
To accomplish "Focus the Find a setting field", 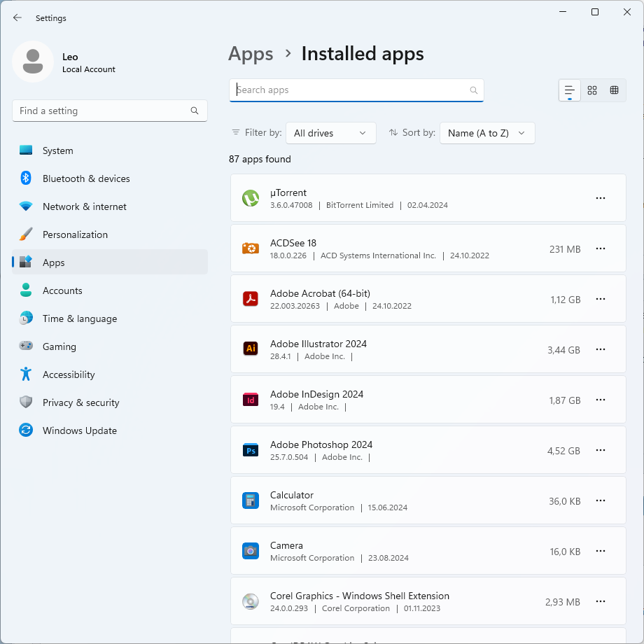I will (x=110, y=111).
